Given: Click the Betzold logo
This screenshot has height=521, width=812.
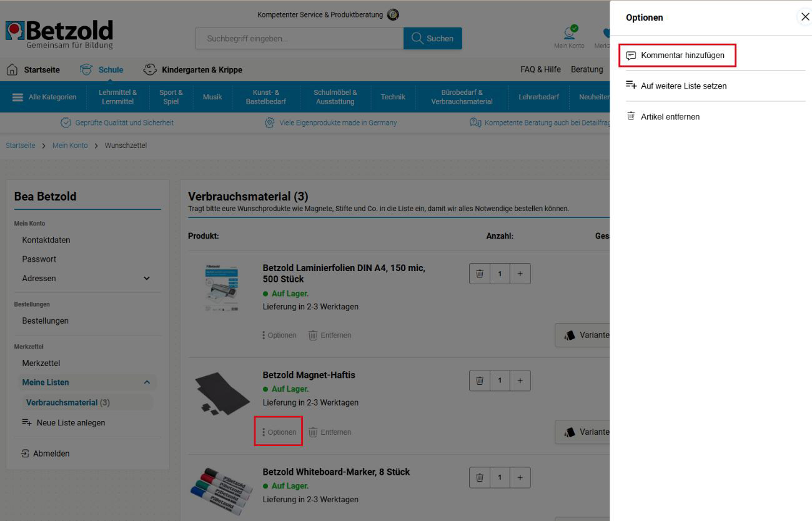Looking at the screenshot, I should [59, 34].
